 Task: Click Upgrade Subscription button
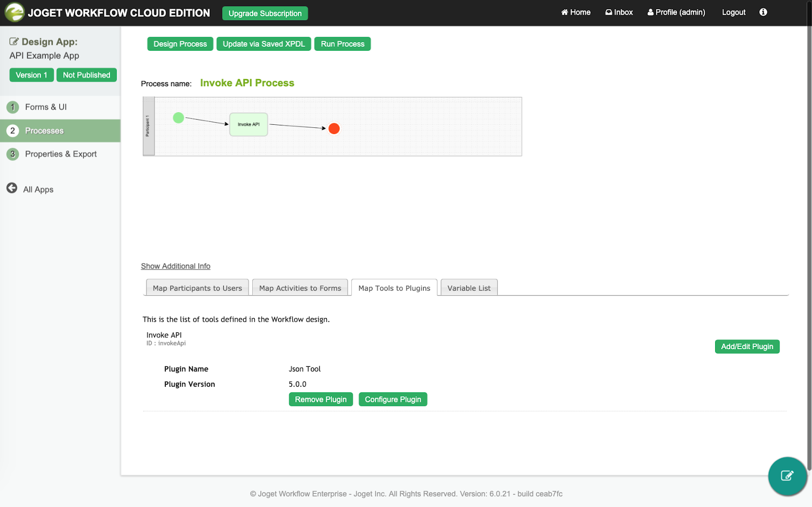(x=265, y=13)
